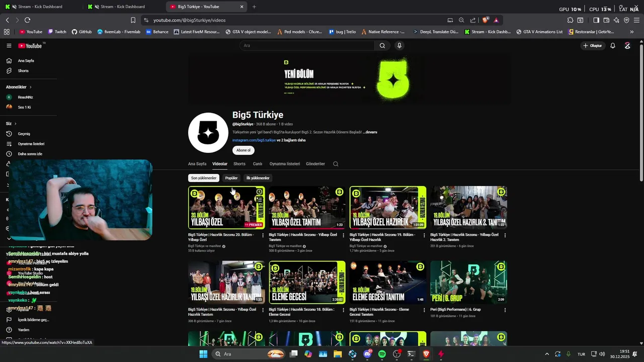
Task: Open options menu for Peri 6. Grup video
Action: point(505,310)
